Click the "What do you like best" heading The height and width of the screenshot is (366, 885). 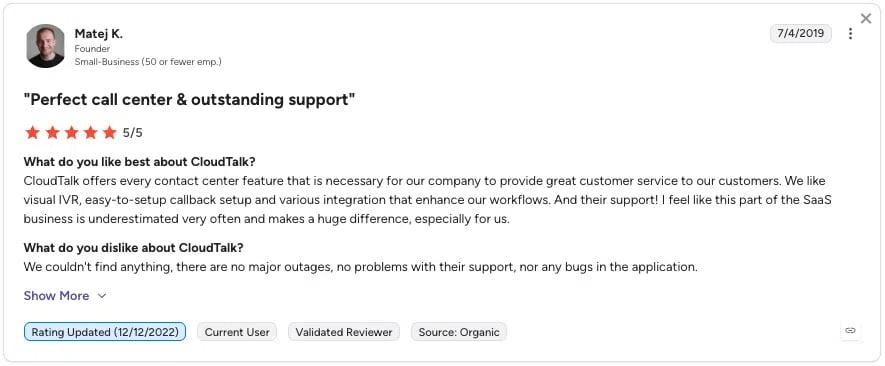click(x=139, y=162)
